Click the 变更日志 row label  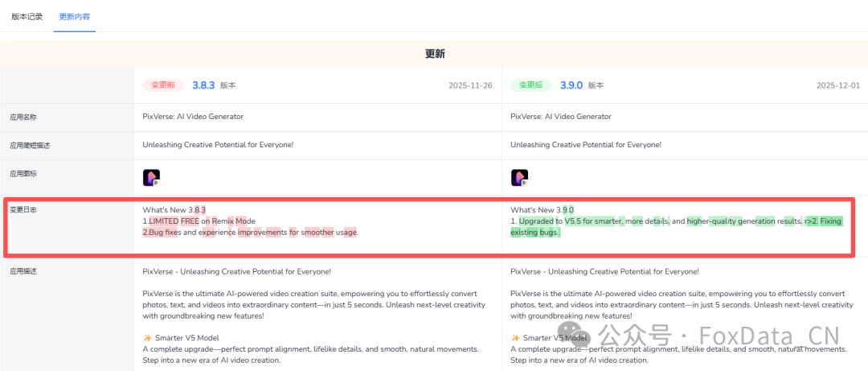click(23, 209)
